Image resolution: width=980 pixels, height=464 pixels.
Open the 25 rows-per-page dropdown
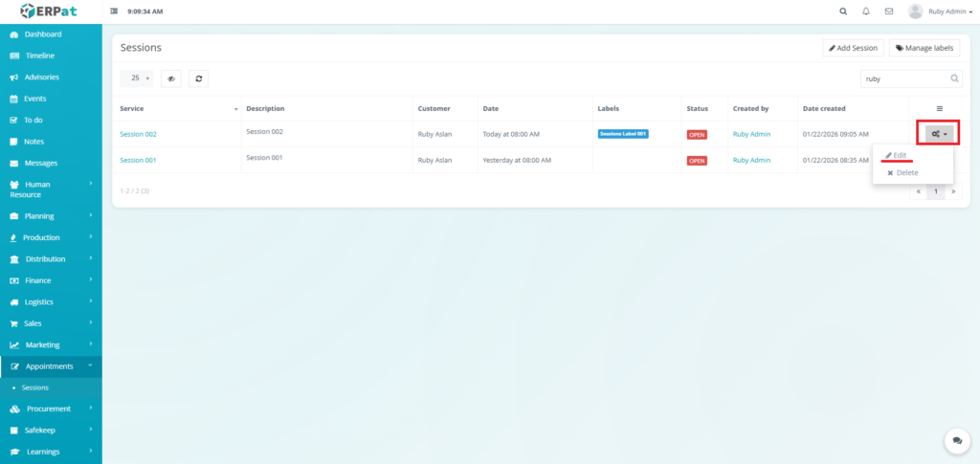[x=140, y=78]
